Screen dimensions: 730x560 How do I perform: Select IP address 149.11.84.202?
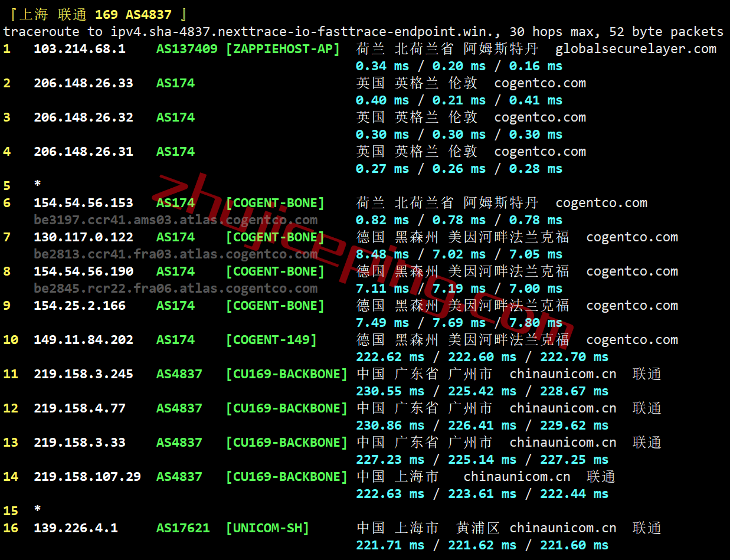click(x=83, y=340)
